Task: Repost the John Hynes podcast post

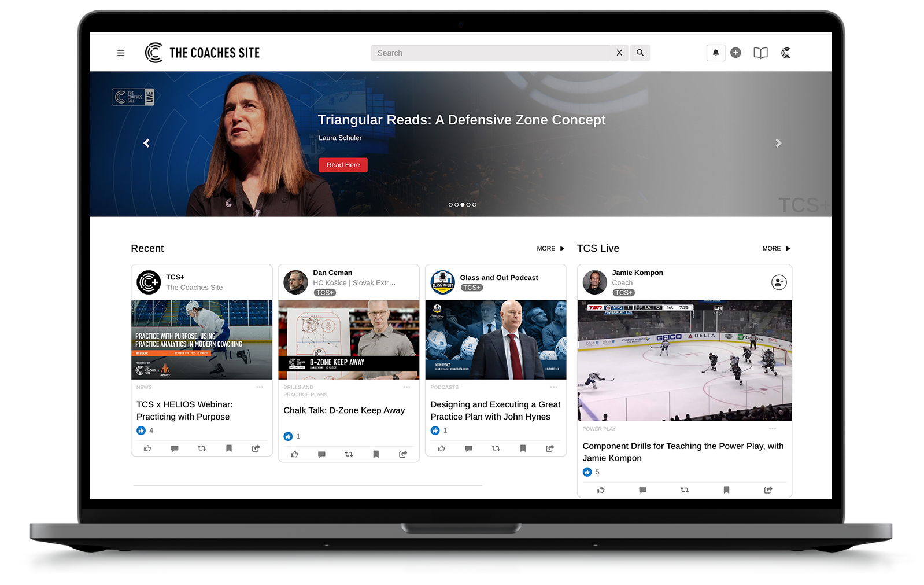Action: tap(496, 448)
